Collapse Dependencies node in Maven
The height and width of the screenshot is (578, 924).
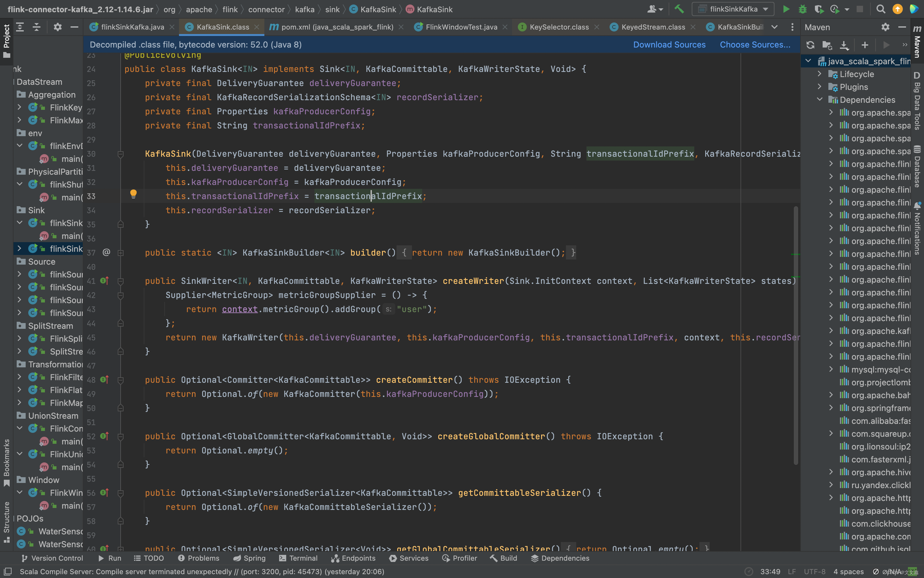point(819,100)
